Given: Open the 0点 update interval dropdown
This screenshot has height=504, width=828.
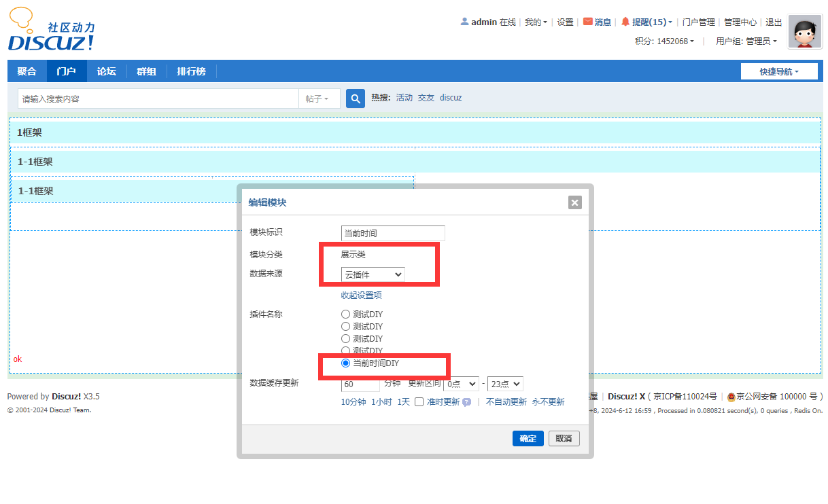Looking at the screenshot, I should 461,384.
